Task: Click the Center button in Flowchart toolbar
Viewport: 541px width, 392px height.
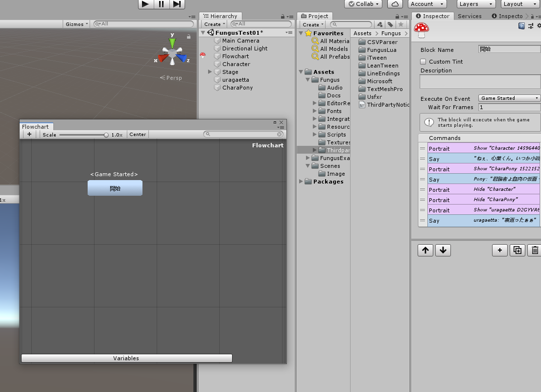Action: [x=138, y=135]
